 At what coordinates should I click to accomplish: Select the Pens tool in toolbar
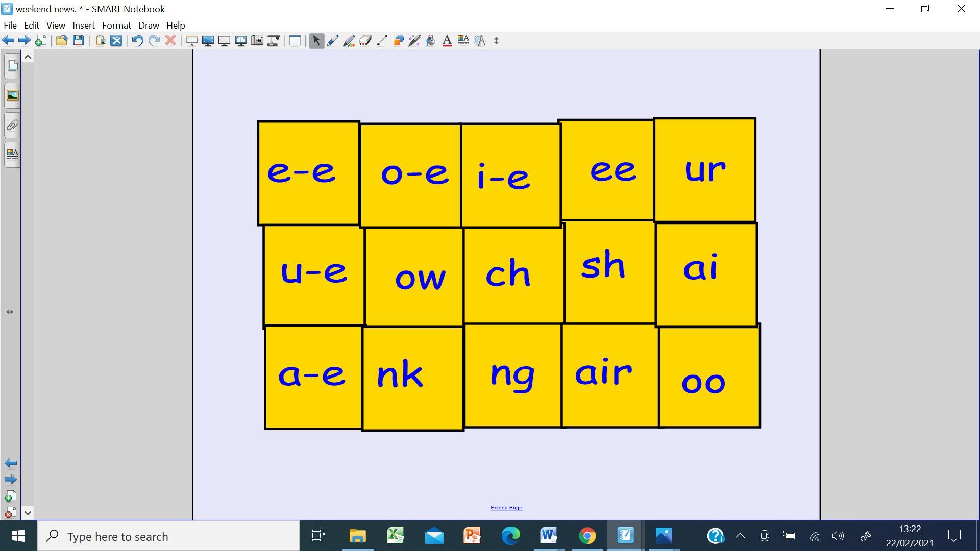coord(333,41)
